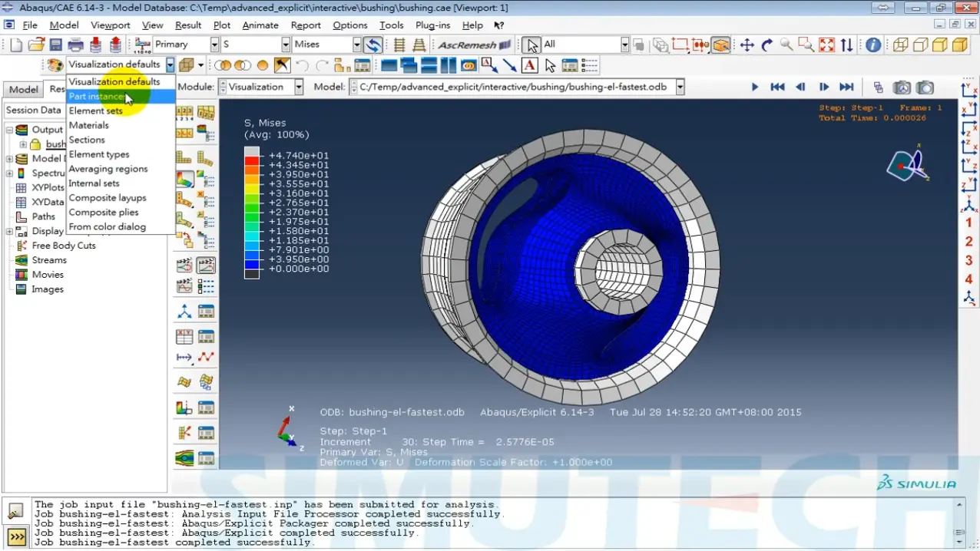980x551 pixels.
Task: Open the Animate menu
Action: click(260, 25)
